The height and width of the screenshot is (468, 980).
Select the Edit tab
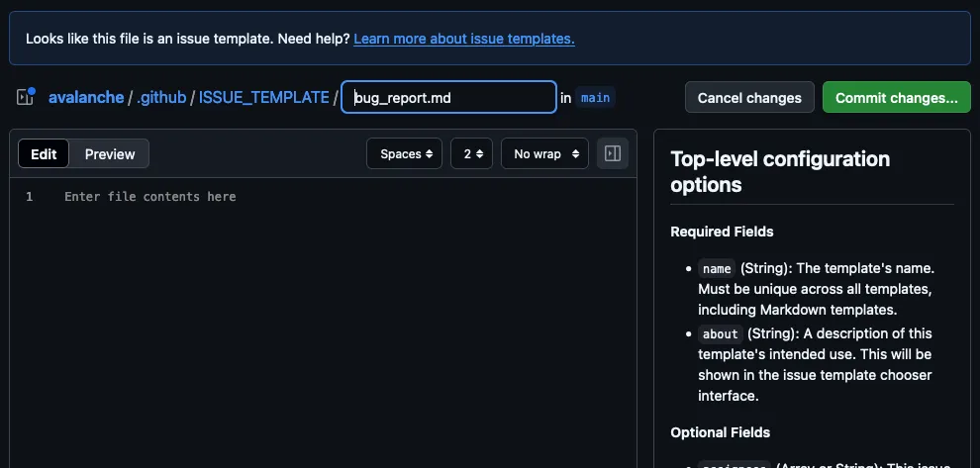[x=44, y=153]
